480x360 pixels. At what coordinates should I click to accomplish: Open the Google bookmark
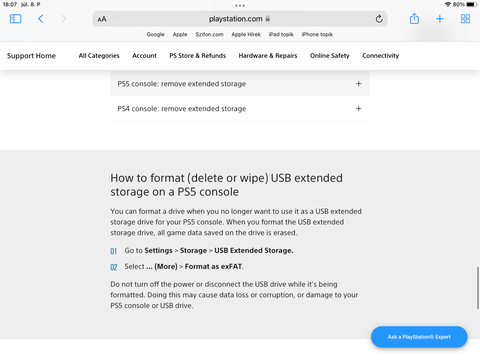pos(155,34)
